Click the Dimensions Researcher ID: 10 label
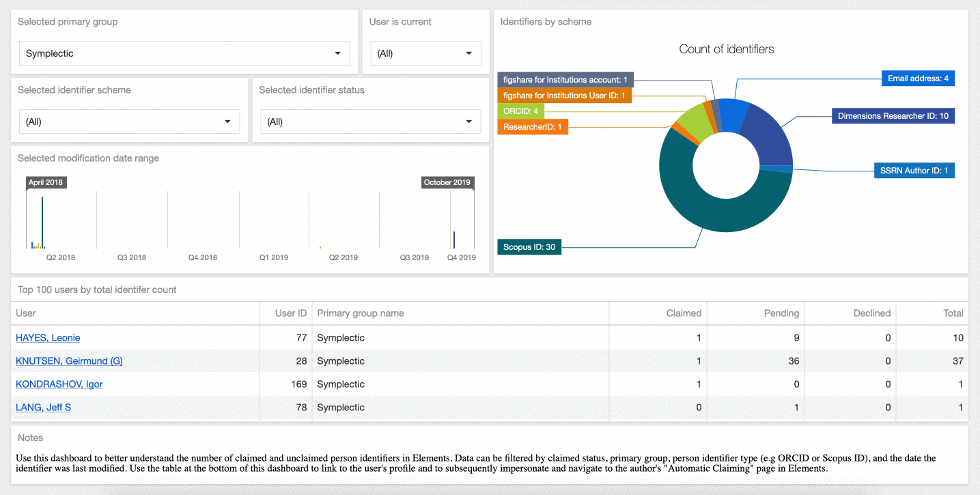The image size is (980, 495). [893, 116]
